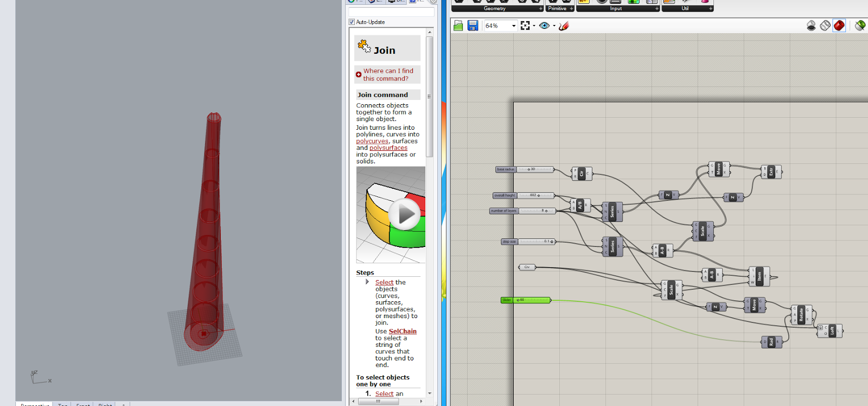Play the Join command video
Screen dimensions: 868x406
[405, 215]
